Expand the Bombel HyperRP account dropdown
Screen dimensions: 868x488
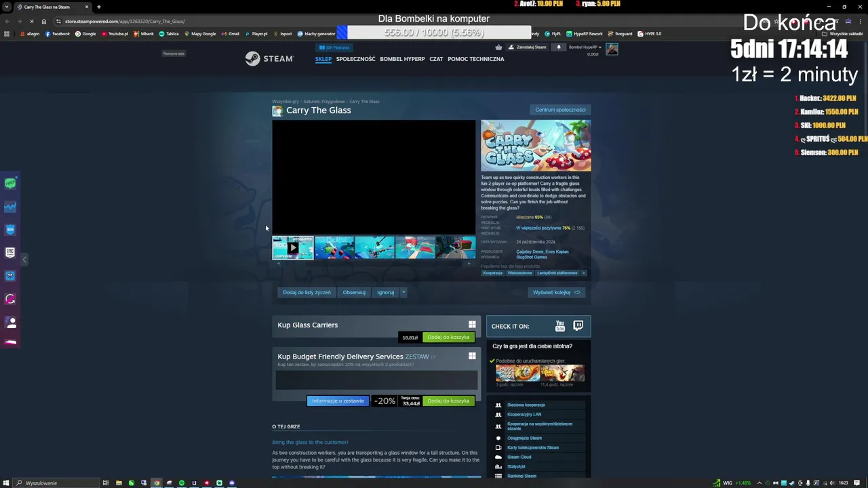[585, 47]
